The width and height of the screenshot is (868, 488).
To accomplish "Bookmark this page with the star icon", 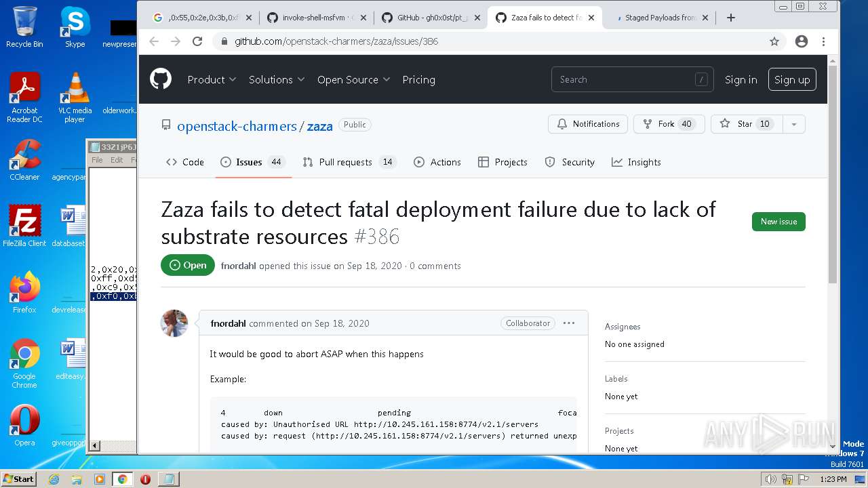I will 774,41.
